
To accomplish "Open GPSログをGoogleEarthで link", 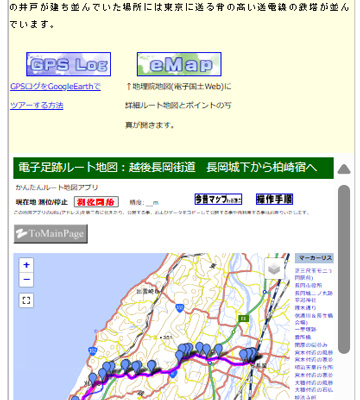I will pos(55,87).
